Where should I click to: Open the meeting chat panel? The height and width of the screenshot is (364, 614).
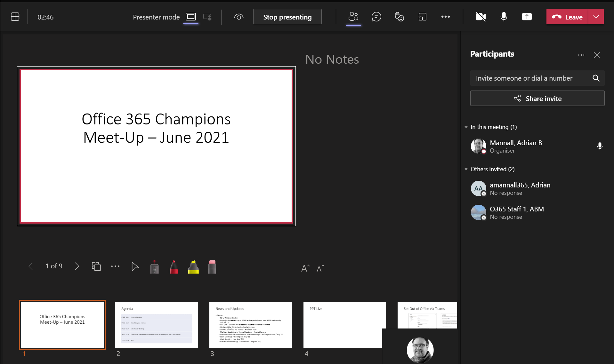(376, 17)
